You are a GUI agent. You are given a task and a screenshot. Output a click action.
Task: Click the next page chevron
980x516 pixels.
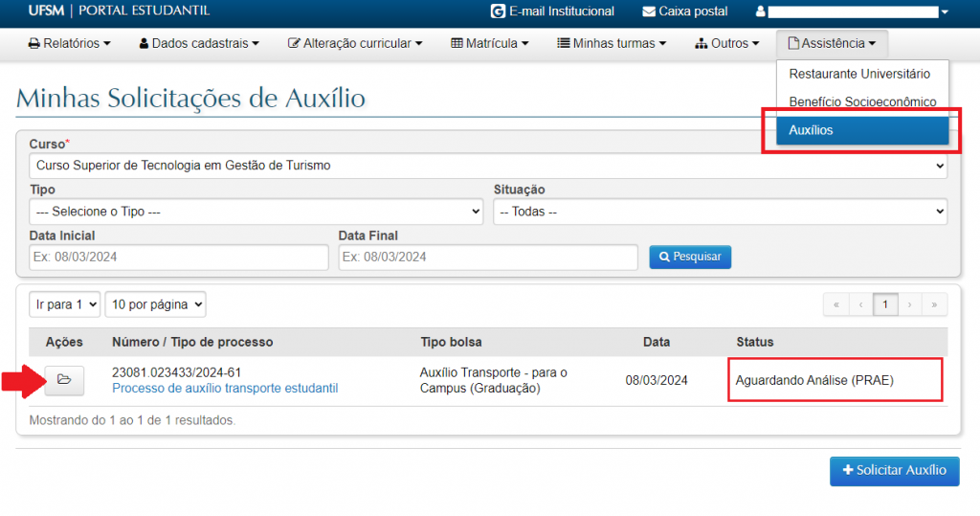coord(909,304)
